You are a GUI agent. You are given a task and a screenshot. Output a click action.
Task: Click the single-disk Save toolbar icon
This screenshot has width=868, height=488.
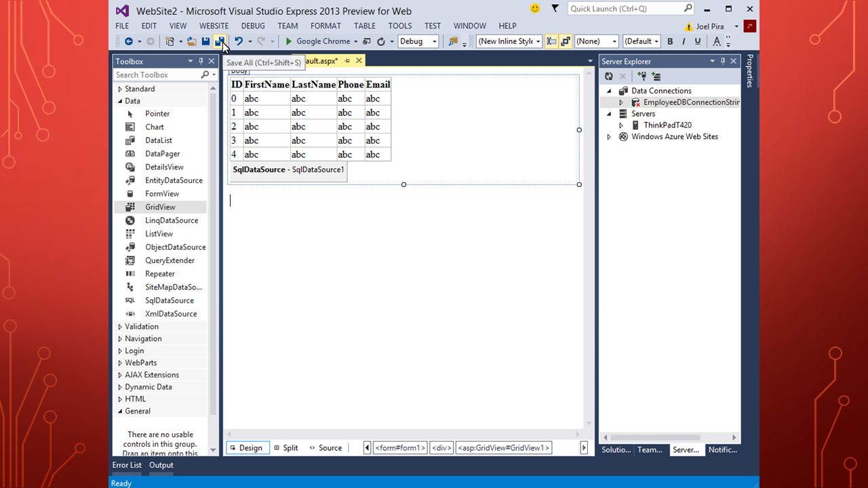click(205, 41)
